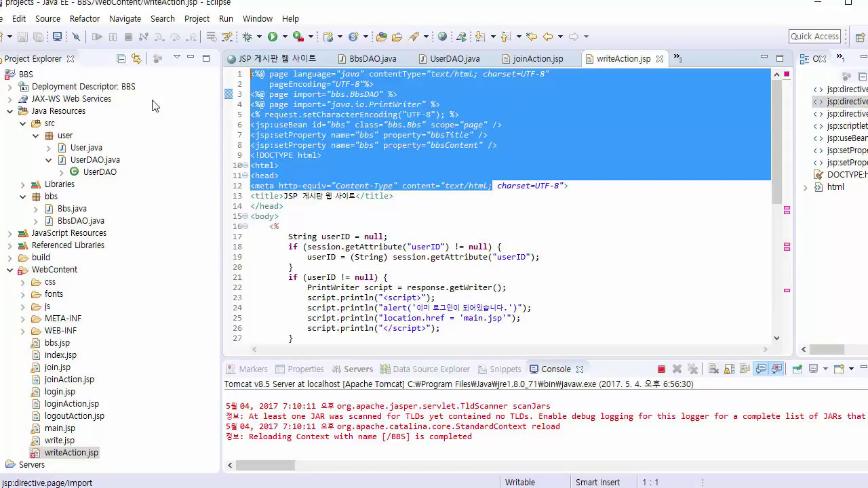Open Display Selected Console dropdown

click(x=825, y=369)
